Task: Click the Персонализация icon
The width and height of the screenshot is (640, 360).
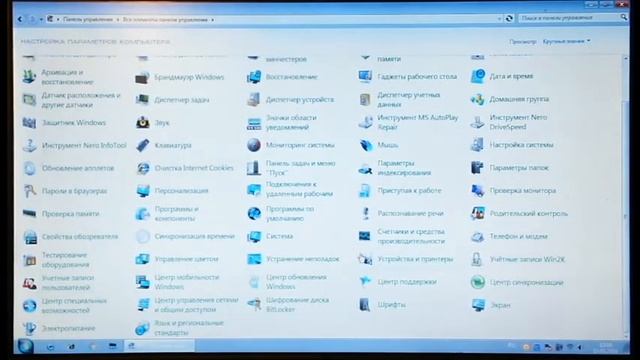Action: click(x=142, y=191)
